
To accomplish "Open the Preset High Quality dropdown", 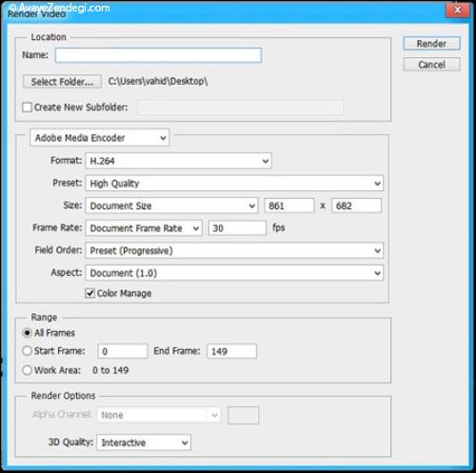I will [x=234, y=184].
